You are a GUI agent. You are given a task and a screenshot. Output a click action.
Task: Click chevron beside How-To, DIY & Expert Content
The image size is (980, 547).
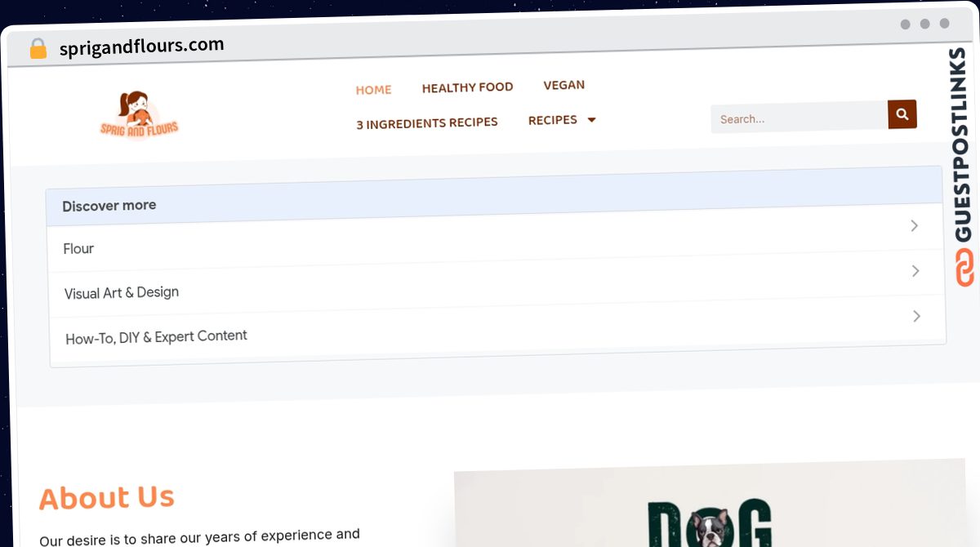pyautogui.click(x=916, y=316)
